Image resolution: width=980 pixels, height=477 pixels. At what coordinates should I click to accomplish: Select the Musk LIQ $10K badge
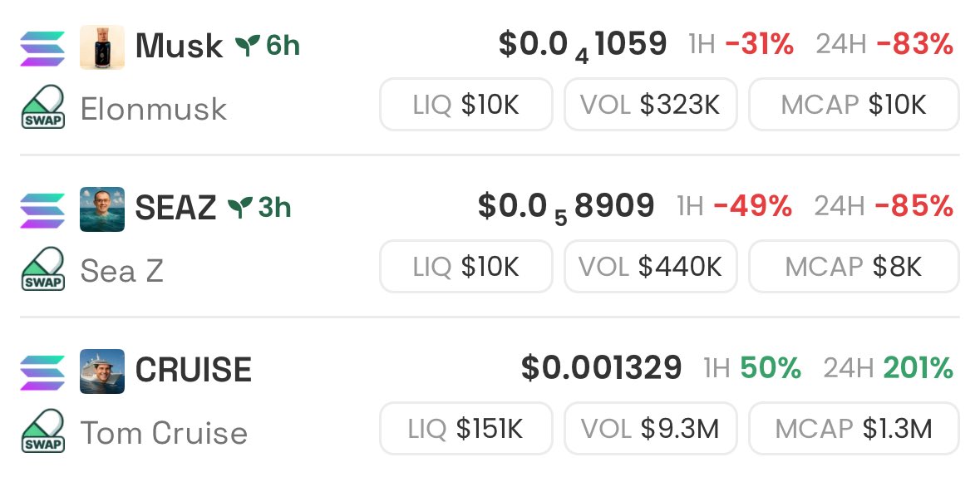[466, 105]
